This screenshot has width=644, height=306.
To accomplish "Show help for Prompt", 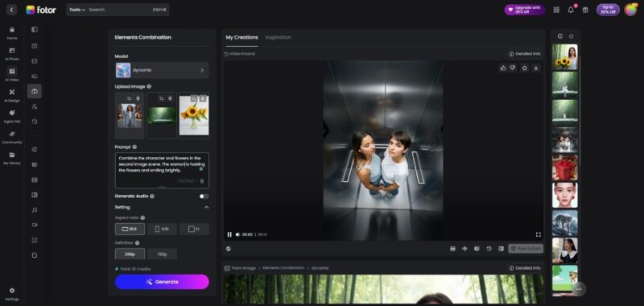I will (134, 147).
